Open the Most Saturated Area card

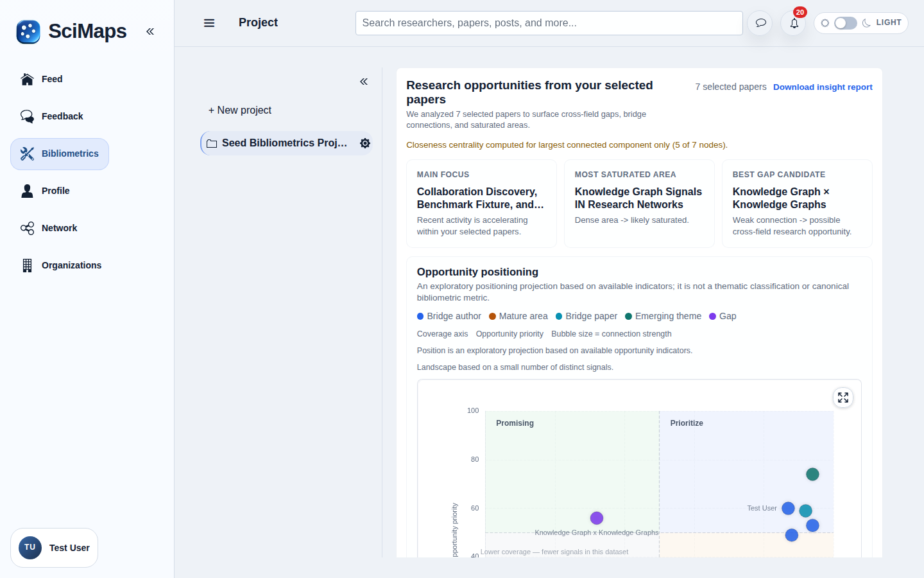tap(639, 204)
